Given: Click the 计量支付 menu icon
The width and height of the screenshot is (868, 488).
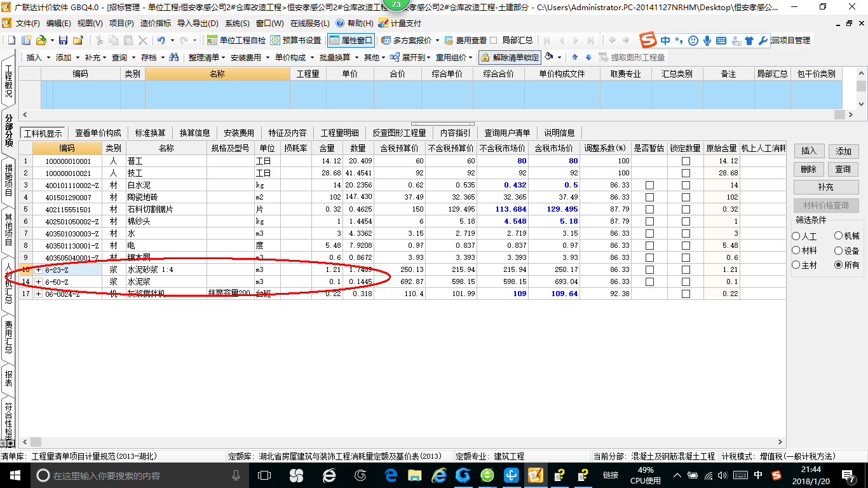Looking at the screenshot, I should click(383, 23).
